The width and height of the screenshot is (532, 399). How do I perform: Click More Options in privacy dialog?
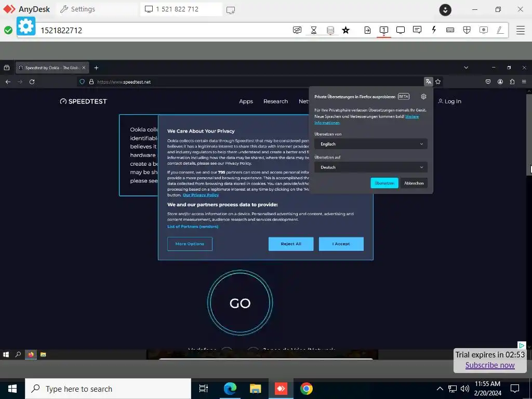pos(190,244)
